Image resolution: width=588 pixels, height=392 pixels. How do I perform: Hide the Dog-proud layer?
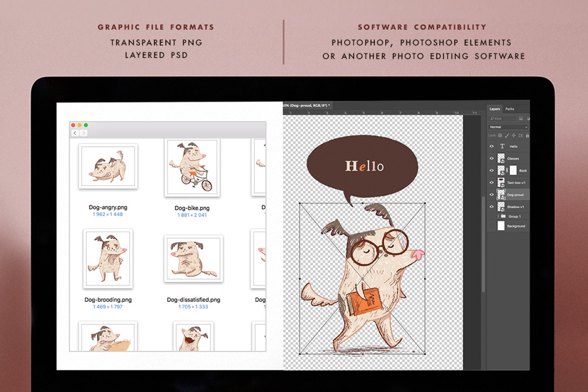[491, 195]
